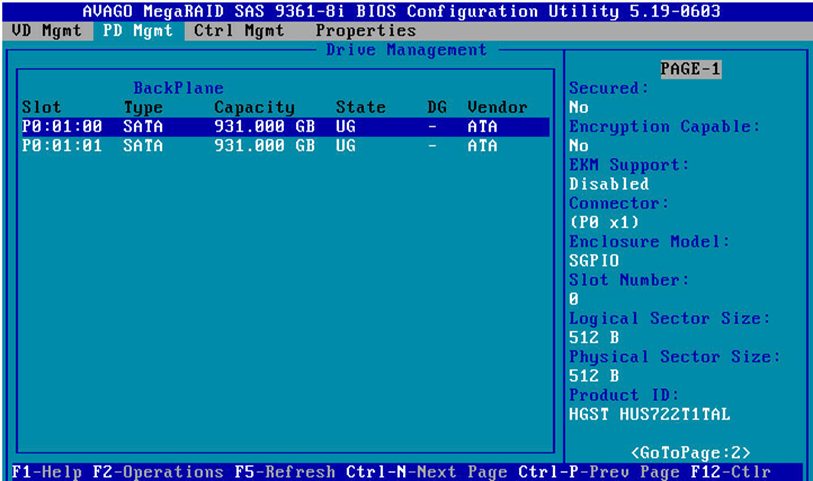The image size is (813, 481).
Task: Click the State column header
Action: pos(361,107)
